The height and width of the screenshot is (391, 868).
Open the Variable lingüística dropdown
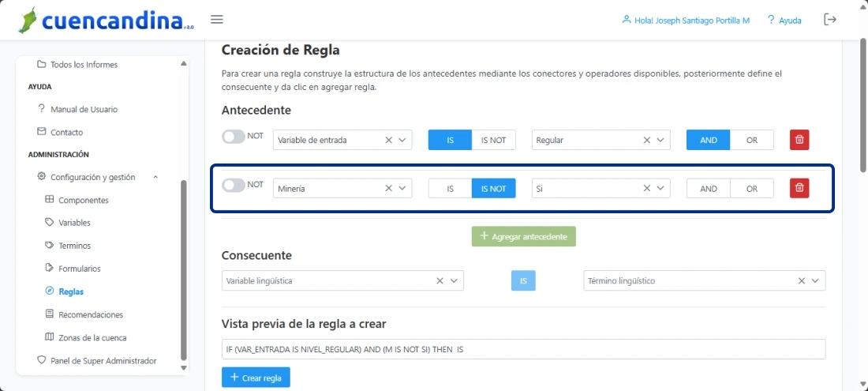pos(455,280)
